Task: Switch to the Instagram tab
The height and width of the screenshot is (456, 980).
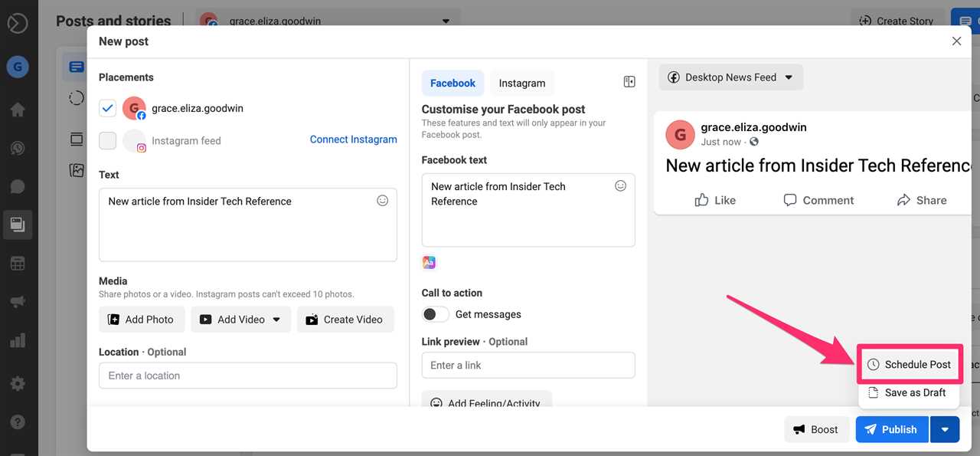Action: click(x=521, y=82)
